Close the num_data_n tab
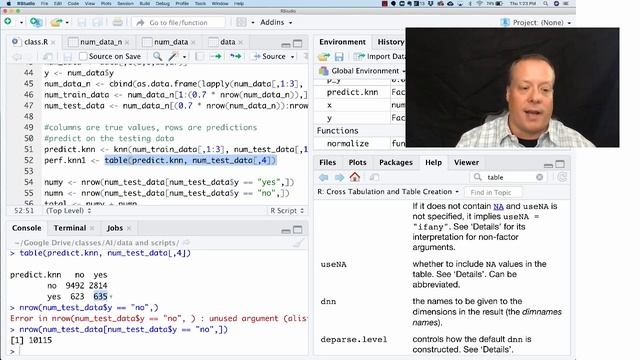This screenshot has height=360, width=640. click(x=127, y=42)
